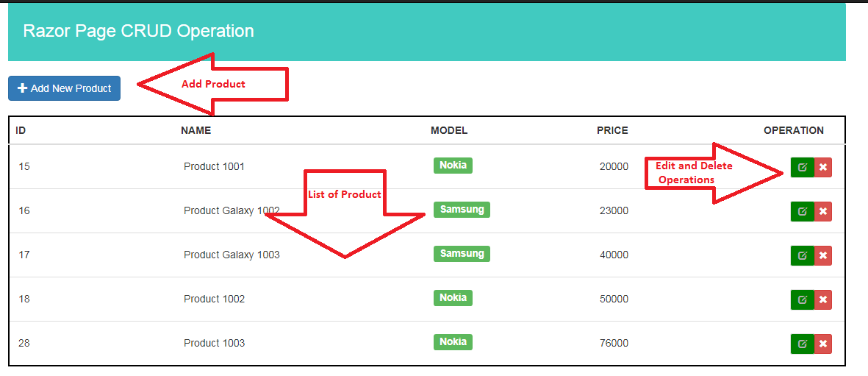Edit the Product 1003 row
Viewport: 868px width, 376px height.
tap(802, 344)
